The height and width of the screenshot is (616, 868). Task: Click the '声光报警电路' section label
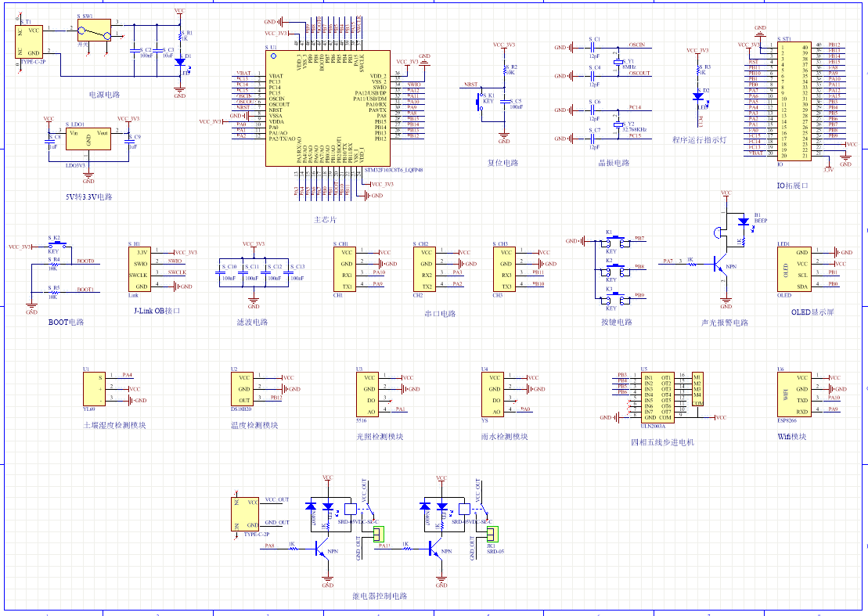click(x=725, y=322)
